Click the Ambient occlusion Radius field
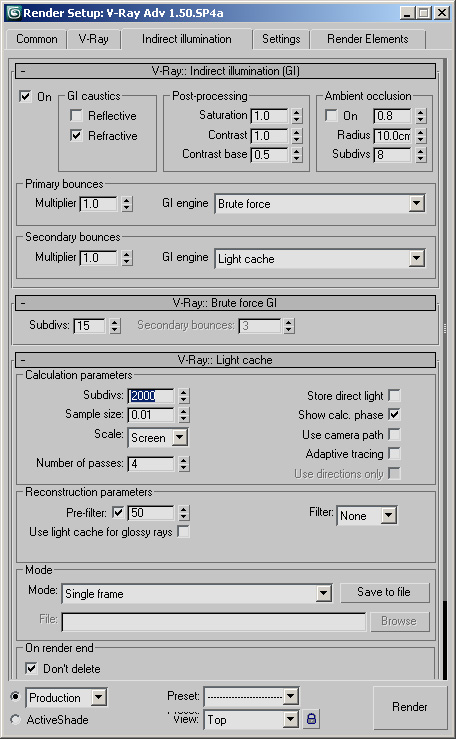The width and height of the screenshot is (456, 739). click(x=392, y=135)
